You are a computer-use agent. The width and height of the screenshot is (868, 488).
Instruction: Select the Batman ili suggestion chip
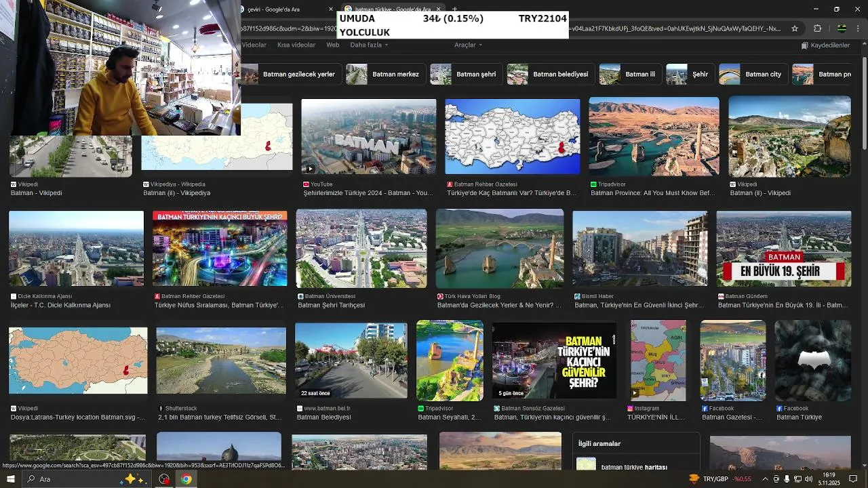[x=629, y=75]
